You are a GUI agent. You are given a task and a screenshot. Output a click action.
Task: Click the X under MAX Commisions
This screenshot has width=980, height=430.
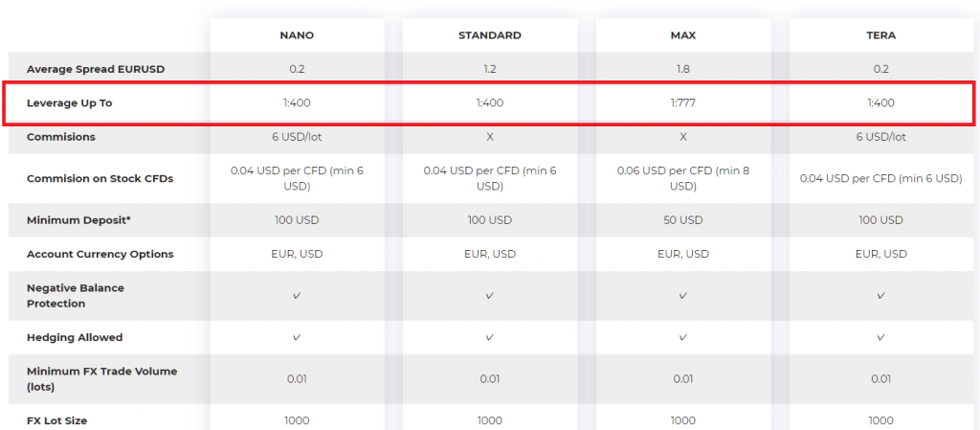[683, 137]
